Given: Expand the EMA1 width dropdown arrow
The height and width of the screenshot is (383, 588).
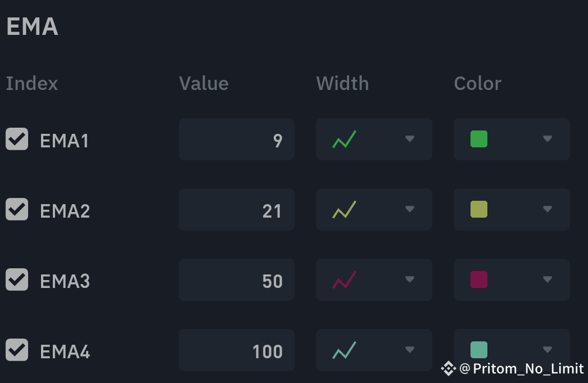Looking at the screenshot, I should tap(409, 139).
